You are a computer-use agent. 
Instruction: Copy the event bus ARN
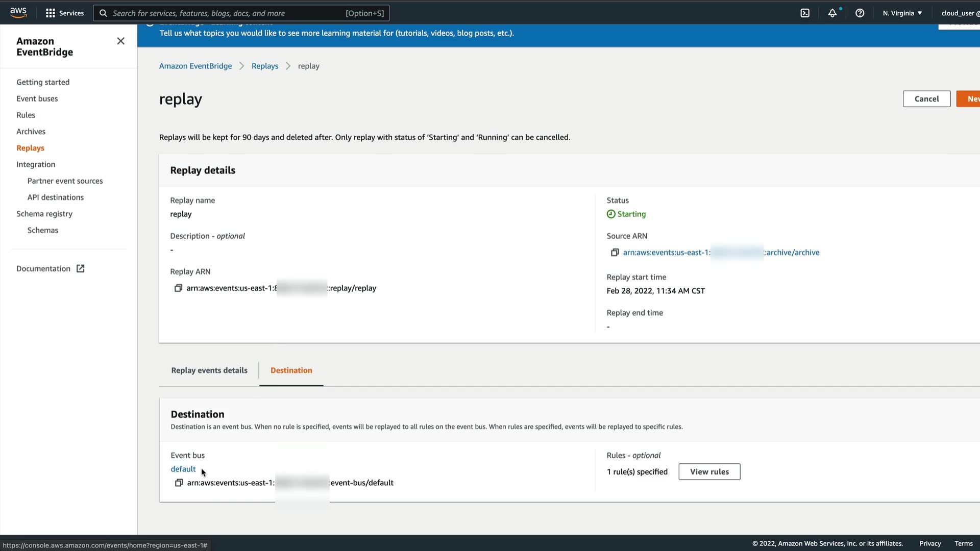(x=179, y=483)
